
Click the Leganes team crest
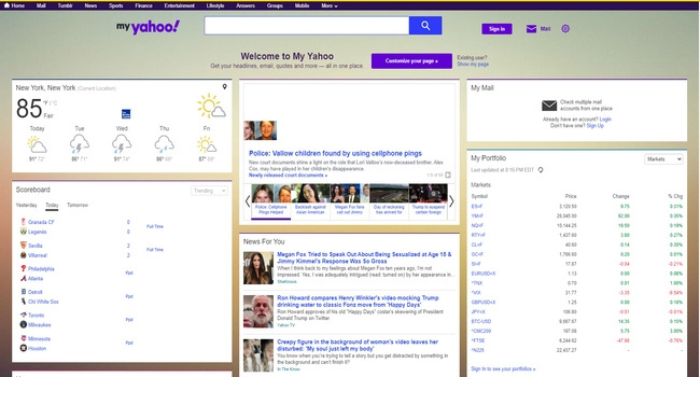(23, 231)
